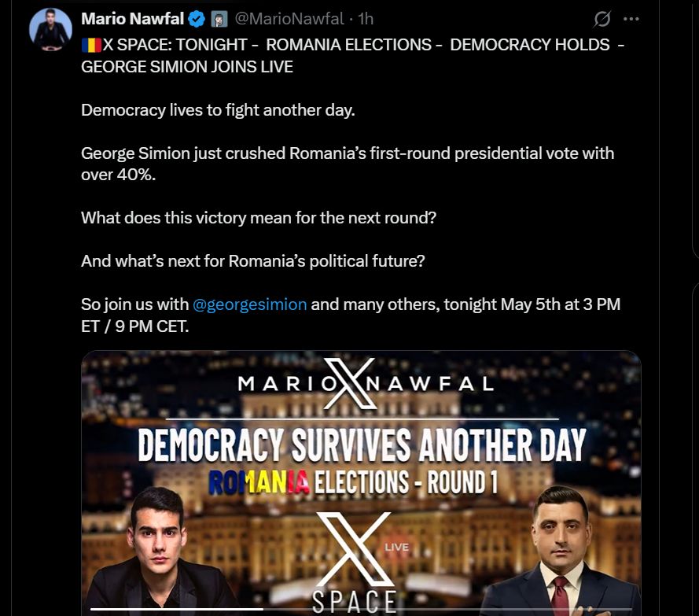The image size is (699, 616).
Task: Click the progress bar at the banner bottom
Action: point(361,609)
